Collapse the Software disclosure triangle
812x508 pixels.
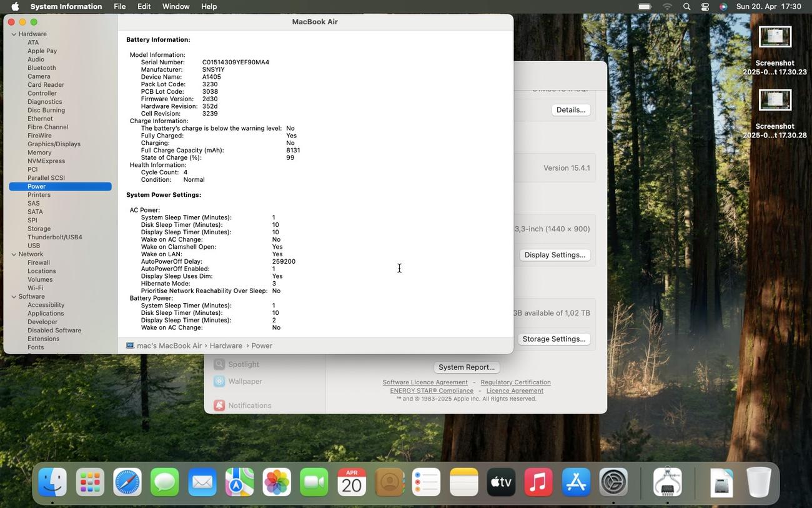(14, 297)
